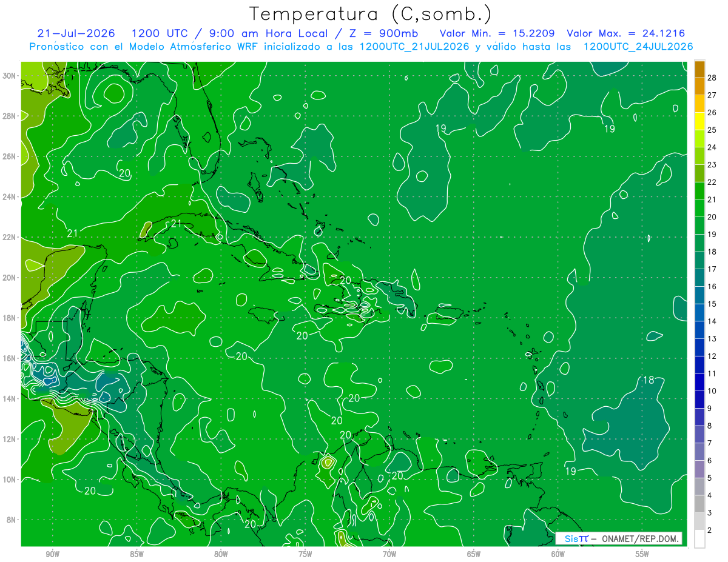This screenshot has height=562, width=728.
Task: Click the '70W' longitude axis label
Action: (389, 555)
